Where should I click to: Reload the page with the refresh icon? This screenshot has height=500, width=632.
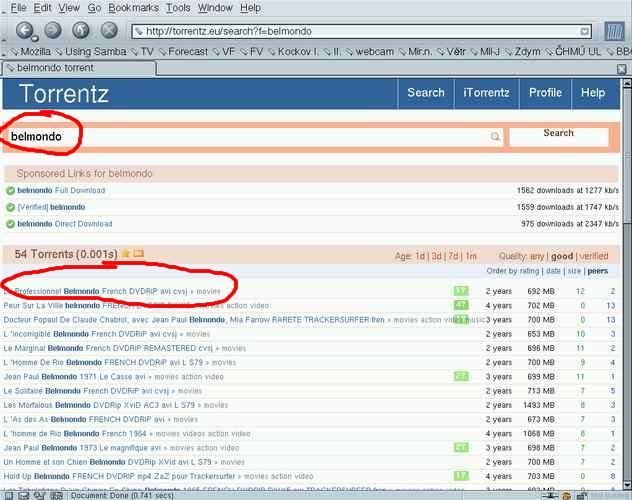click(x=81, y=30)
